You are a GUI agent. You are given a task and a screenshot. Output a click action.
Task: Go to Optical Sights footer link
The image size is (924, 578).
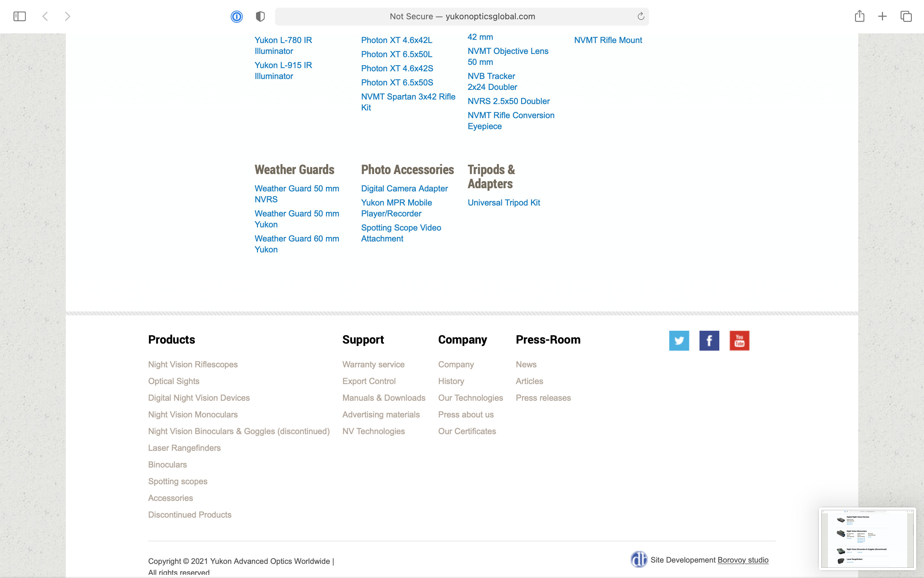[x=174, y=381]
